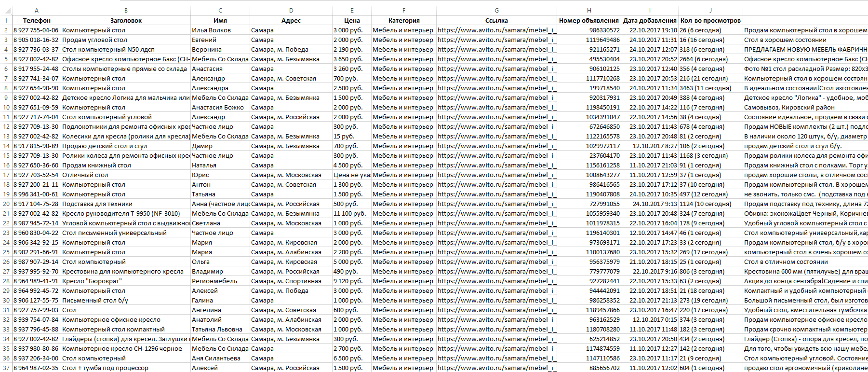
Task: Click the 'Категория' header cell
Action: coord(404,20)
